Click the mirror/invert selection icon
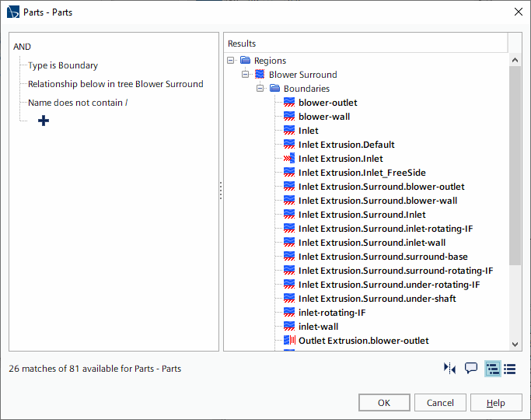 pos(449,369)
